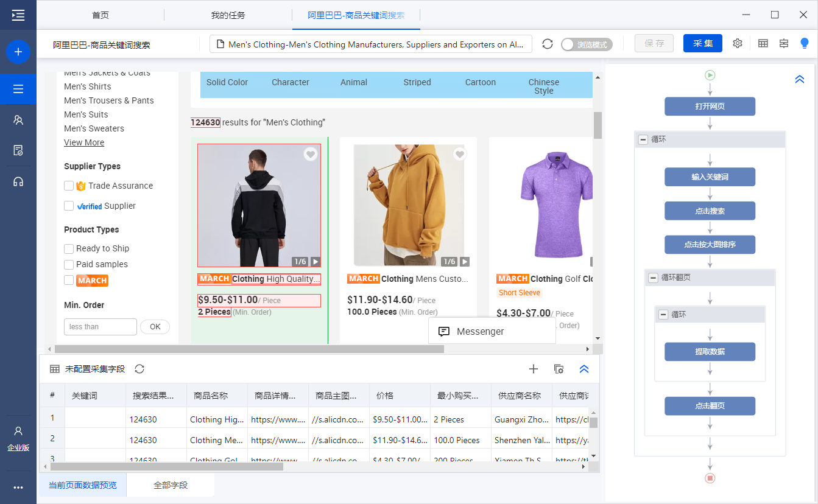
Task: Click the web page horizontal scrollbar
Action: (x=249, y=349)
